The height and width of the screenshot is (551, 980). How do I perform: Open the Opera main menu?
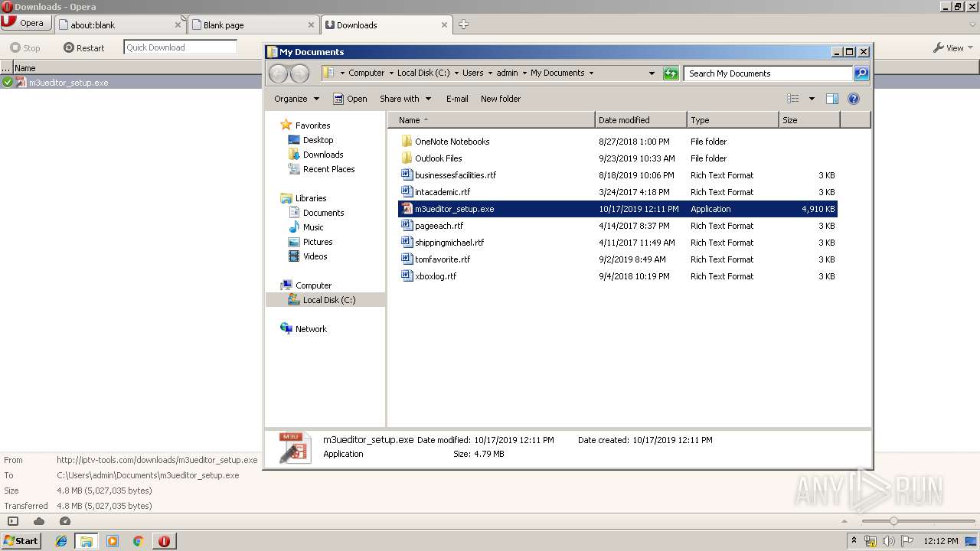26,23
